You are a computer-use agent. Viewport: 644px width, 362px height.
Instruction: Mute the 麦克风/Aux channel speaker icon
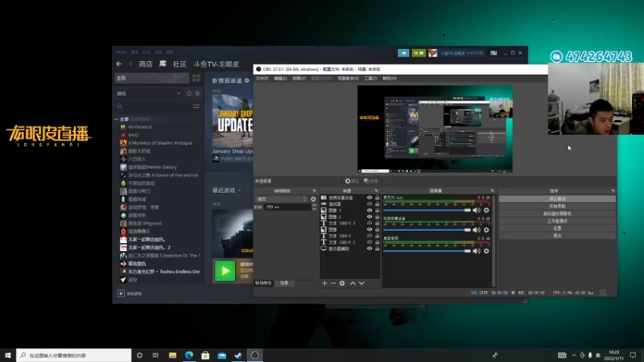477,210
